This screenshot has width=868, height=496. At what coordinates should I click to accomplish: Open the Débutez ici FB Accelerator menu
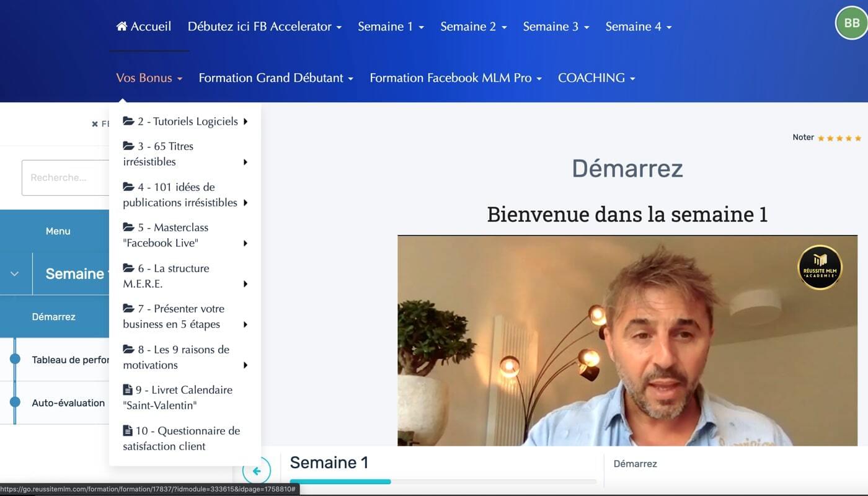point(265,27)
